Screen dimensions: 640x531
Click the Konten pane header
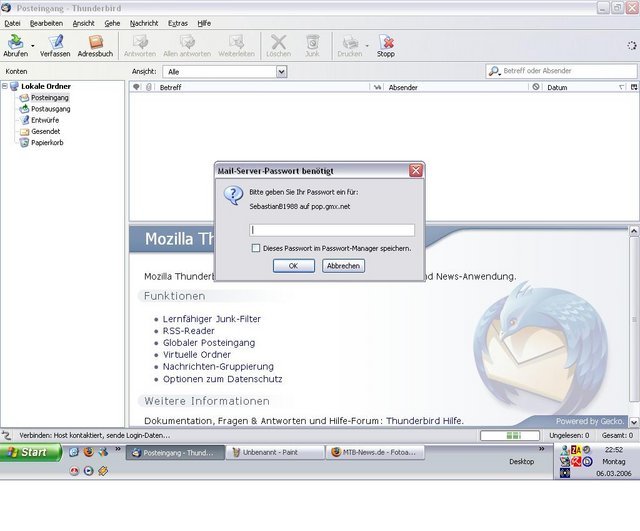(x=16, y=71)
